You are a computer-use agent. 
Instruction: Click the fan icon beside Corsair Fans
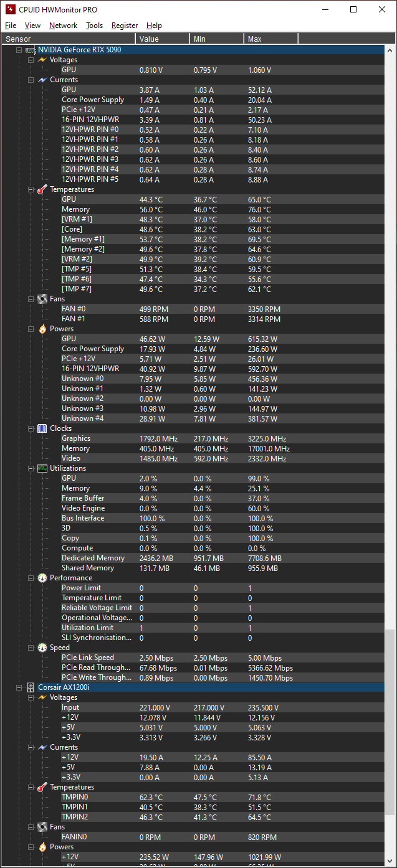coord(42,827)
